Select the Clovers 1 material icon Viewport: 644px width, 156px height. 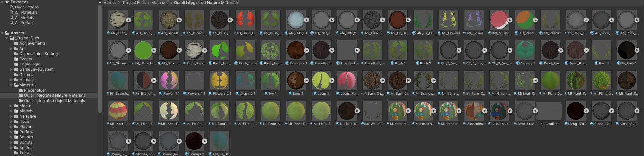(x=525, y=50)
